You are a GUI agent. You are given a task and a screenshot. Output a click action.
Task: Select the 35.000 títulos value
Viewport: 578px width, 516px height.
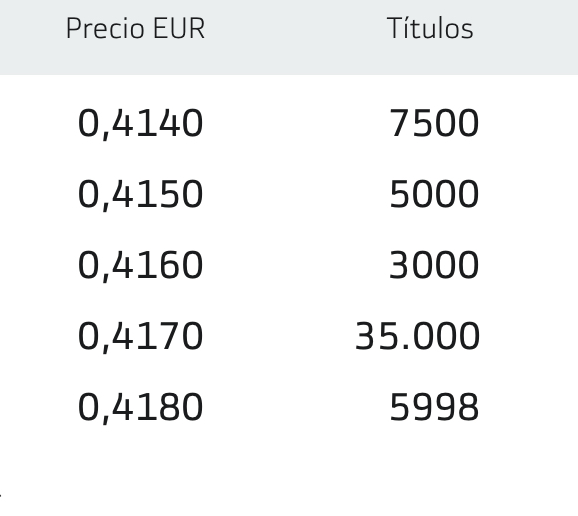click(417, 337)
